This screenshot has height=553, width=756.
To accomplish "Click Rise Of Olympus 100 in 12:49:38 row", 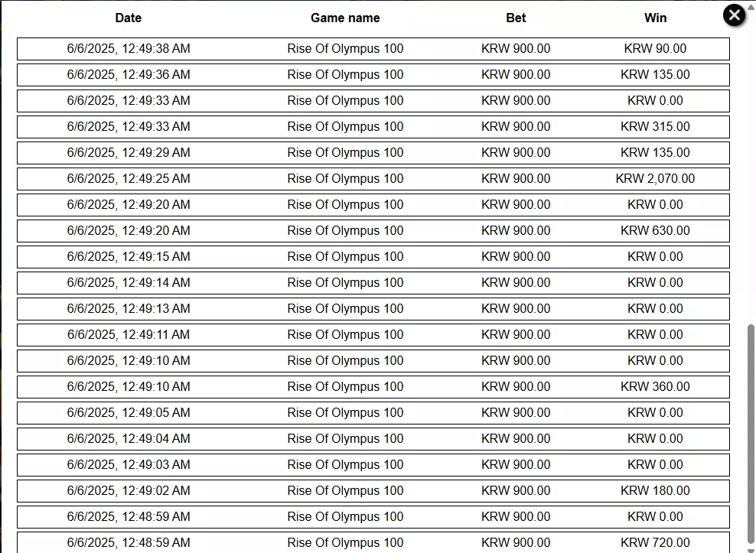I will pos(345,49).
